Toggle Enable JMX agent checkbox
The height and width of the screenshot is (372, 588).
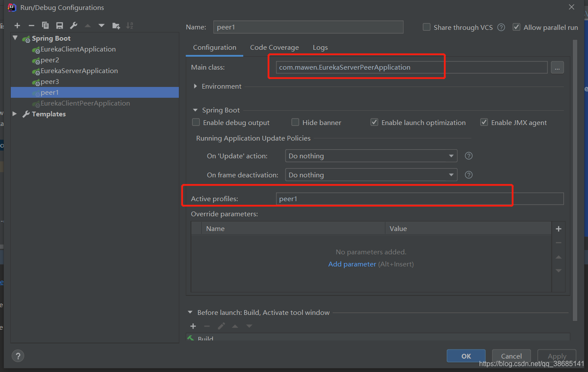[484, 122]
